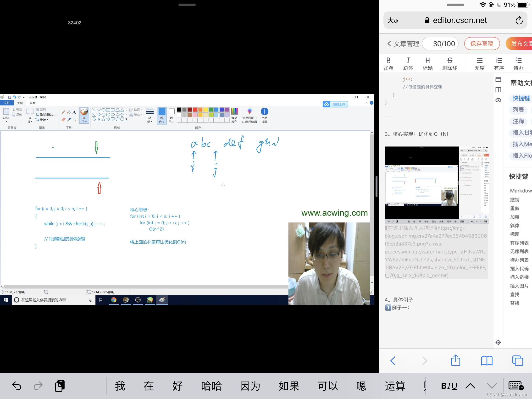Toggle split-column view icon in CSDN editor
Viewport: 532px width, 399px height.
[498, 90]
